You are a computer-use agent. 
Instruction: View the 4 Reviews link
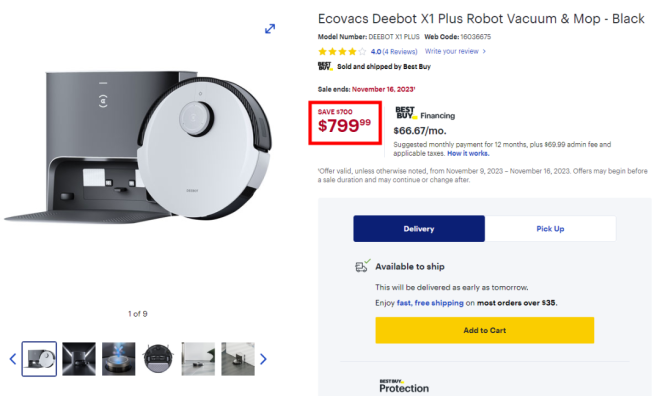399,52
